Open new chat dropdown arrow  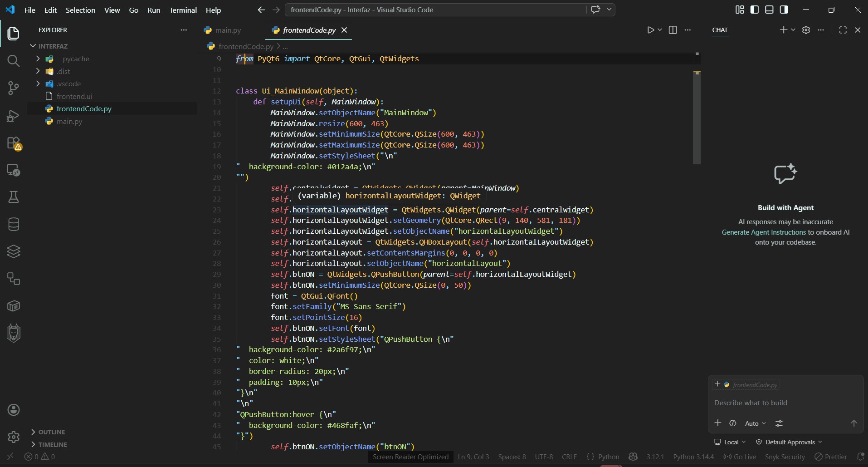pos(793,30)
